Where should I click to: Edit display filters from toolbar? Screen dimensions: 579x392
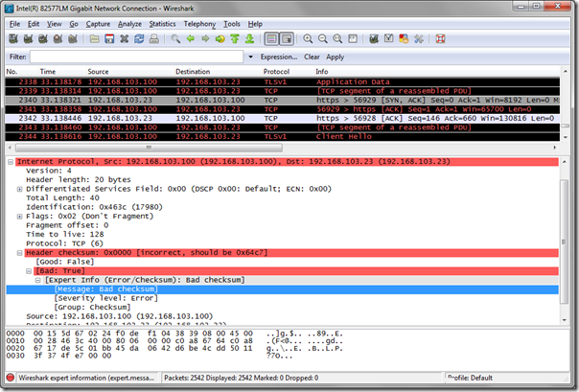388,38
